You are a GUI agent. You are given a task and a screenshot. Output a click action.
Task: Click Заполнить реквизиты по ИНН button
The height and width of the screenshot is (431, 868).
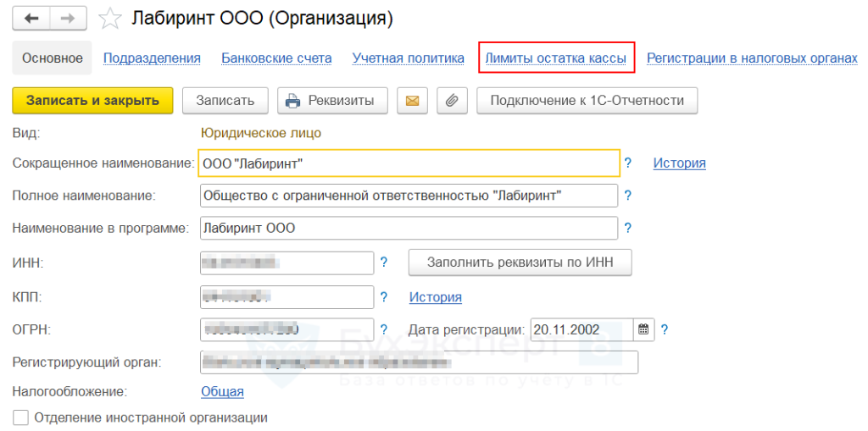pos(520,262)
